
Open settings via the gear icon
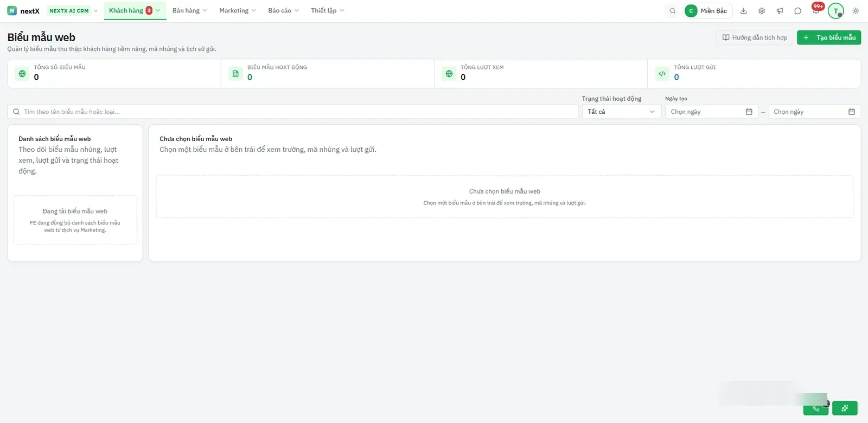click(762, 11)
